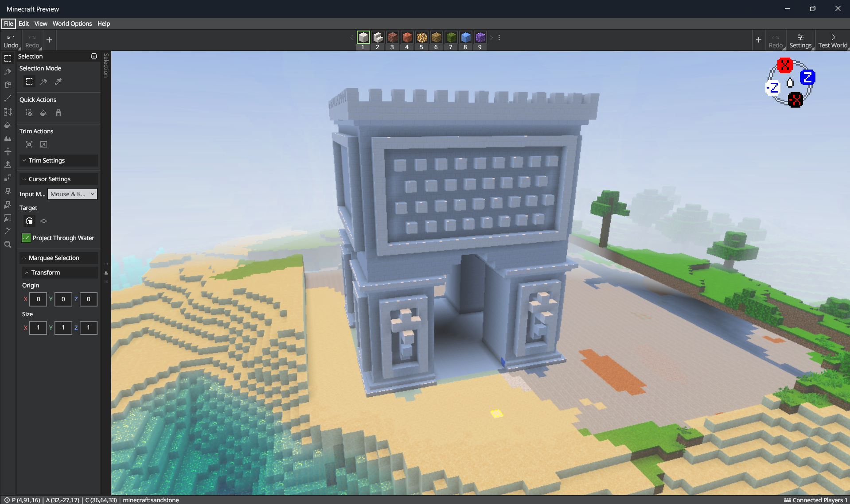Open the Locate magnifier tool in left toolbar
850x504 pixels.
pos(8,244)
